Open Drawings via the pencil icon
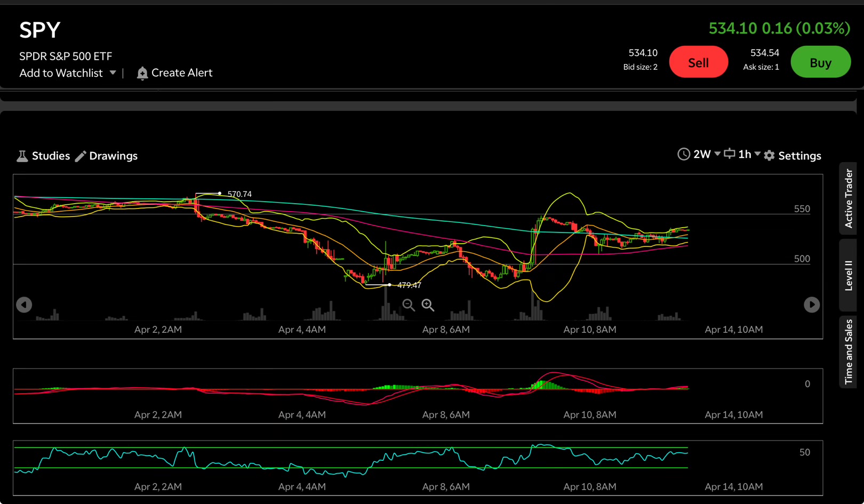This screenshot has width=864, height=504. coord(81,156)
